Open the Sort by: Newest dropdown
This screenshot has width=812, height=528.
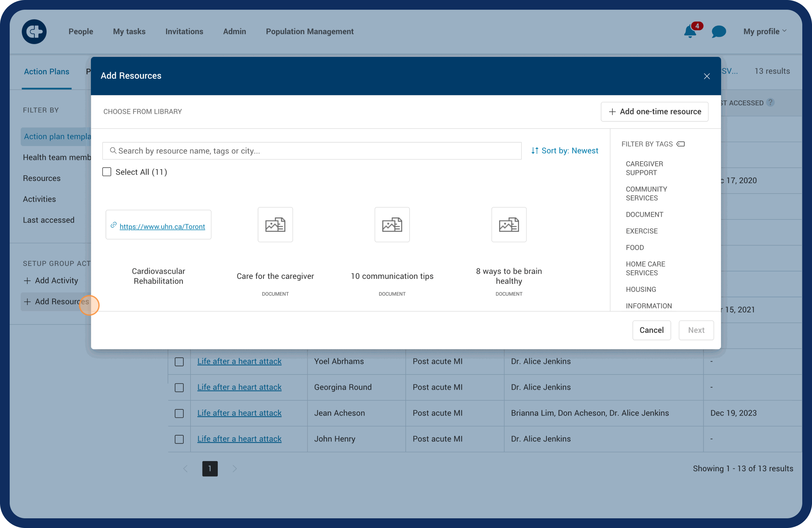[565, 151]
